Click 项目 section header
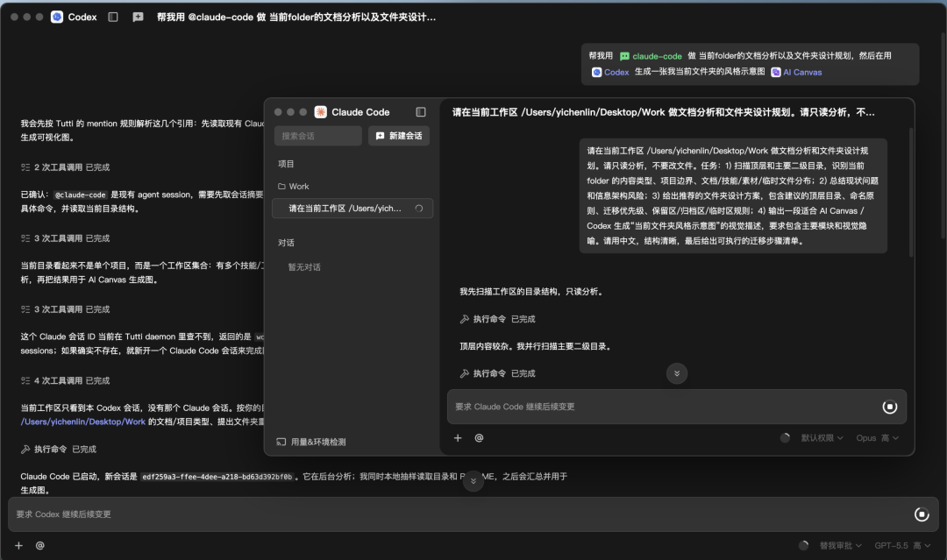947x560 pixels. (x=286, y=164)
